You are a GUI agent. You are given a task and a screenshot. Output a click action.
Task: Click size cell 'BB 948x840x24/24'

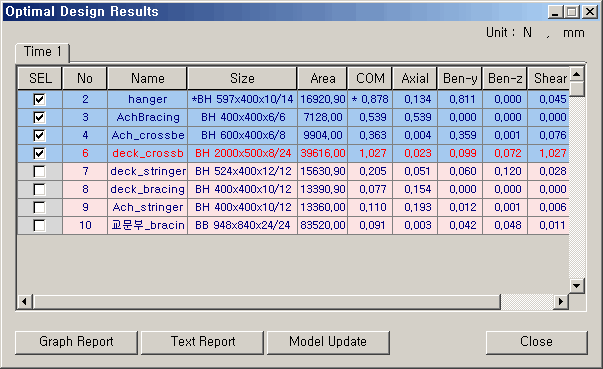click(242, 226)
